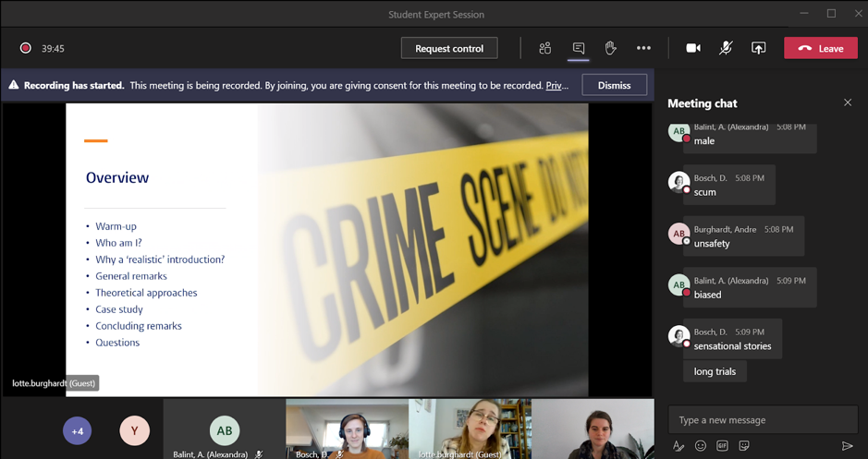Raise your hand icon
This screenshot has width=868, height=459.
pyautogui.click(x=611, y=48)
